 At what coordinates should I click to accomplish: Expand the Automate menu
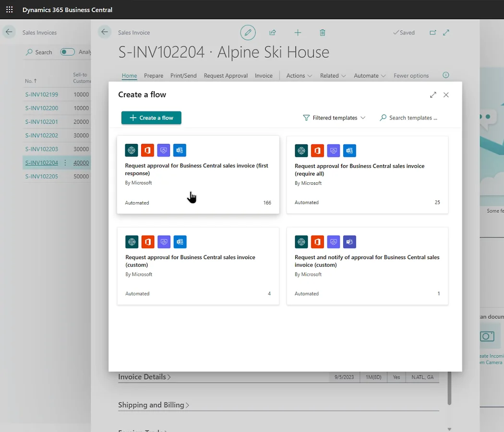(x=369, y=75)
